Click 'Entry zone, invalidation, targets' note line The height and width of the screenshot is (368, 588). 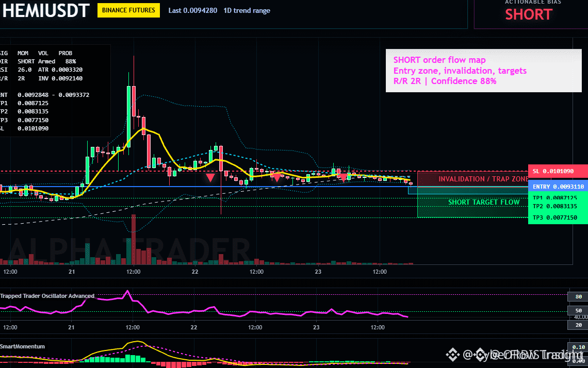tap(460, 71)
